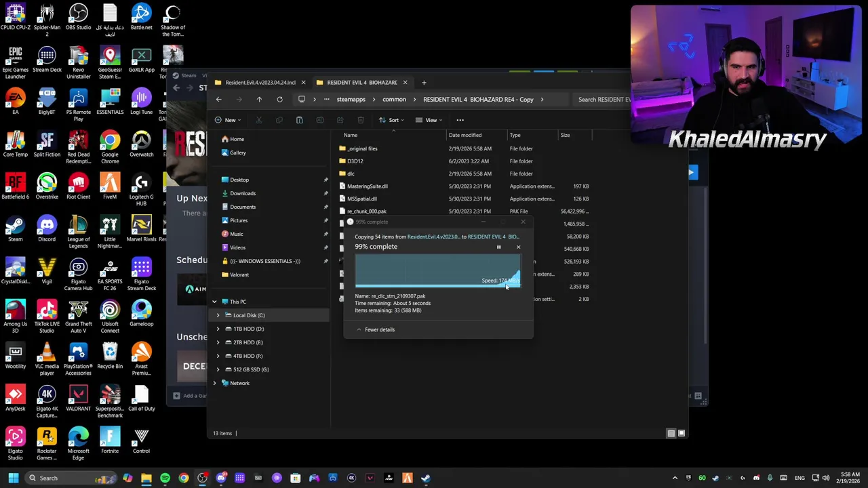
Task: Focus the Search RESIDENT EVIL box
Action: coord(604,100)
